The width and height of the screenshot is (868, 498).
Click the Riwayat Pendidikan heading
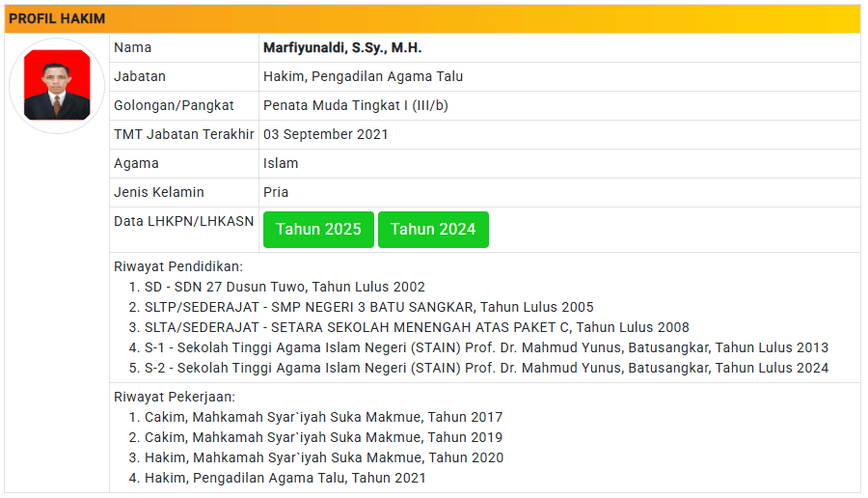point(178,266)
